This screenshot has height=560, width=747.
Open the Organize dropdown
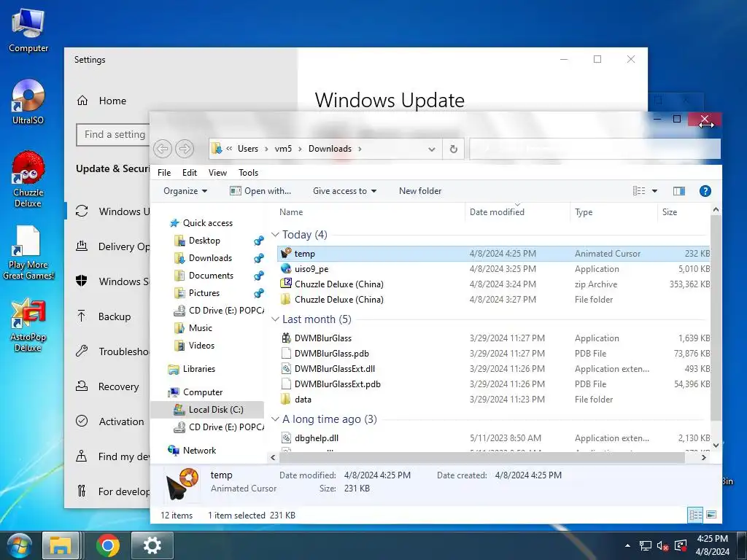coord(185,191)
